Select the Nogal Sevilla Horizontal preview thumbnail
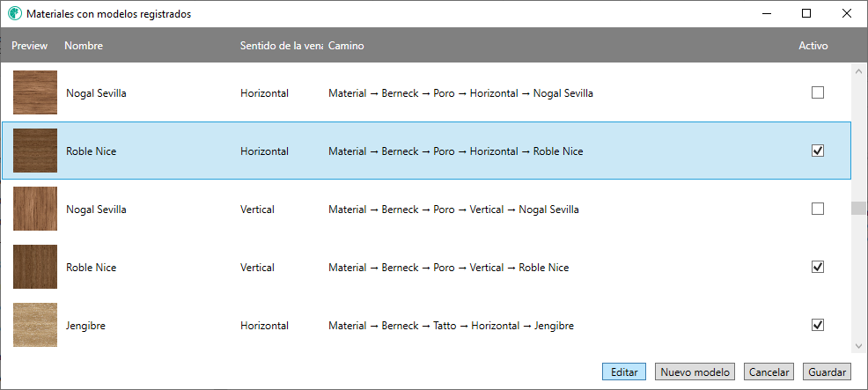This screenshot has height=390, width=868. click(35, 92)
